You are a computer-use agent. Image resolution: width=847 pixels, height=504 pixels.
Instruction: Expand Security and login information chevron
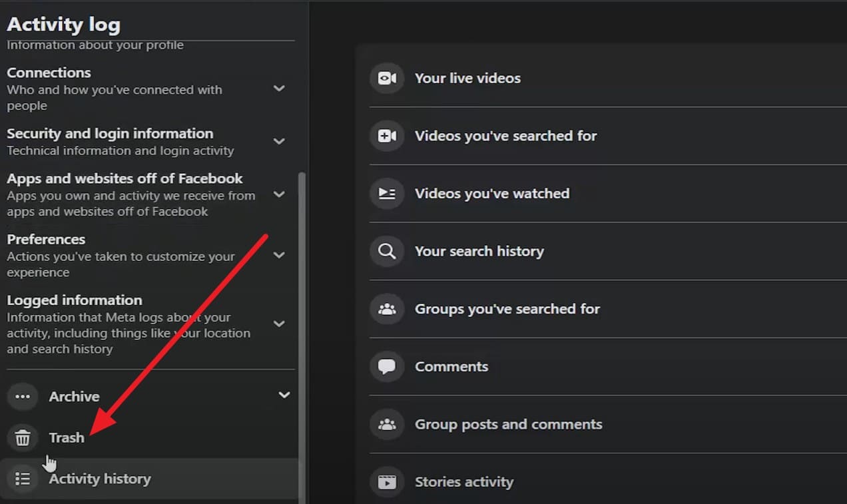tap(280, 141)
